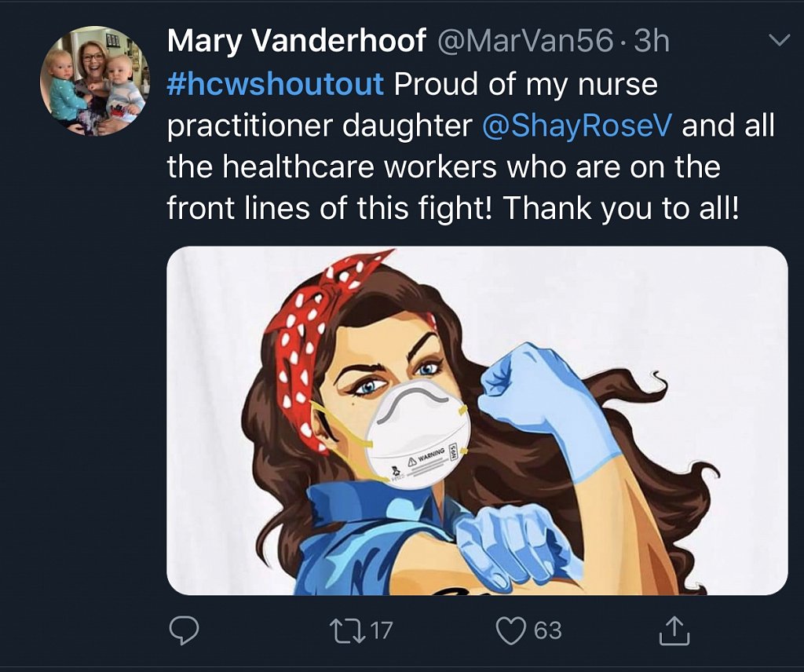Screen dimensions: 804x672
Task: Open Mary Vanderhoof's profile picture
Action: point(93,80)
